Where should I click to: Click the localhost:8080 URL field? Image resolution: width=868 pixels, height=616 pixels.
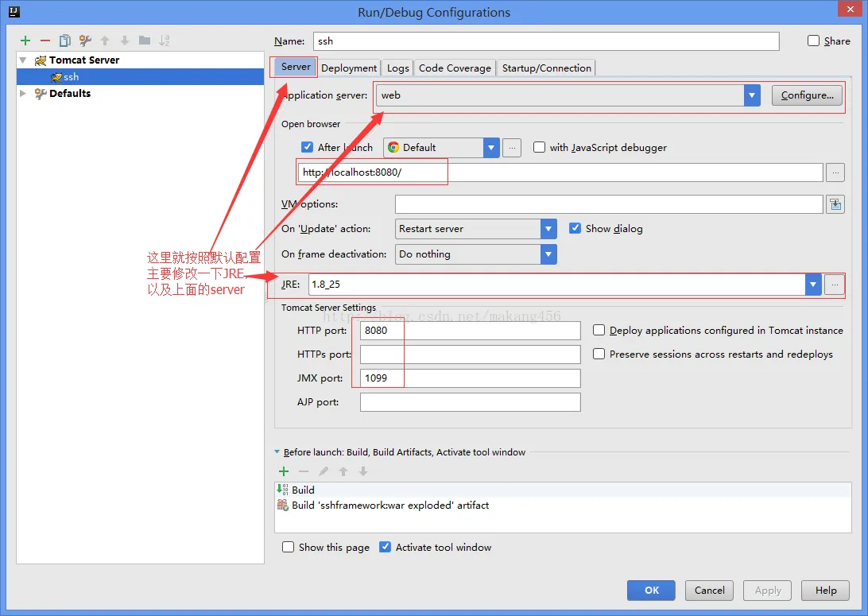[x=560, y=172]
